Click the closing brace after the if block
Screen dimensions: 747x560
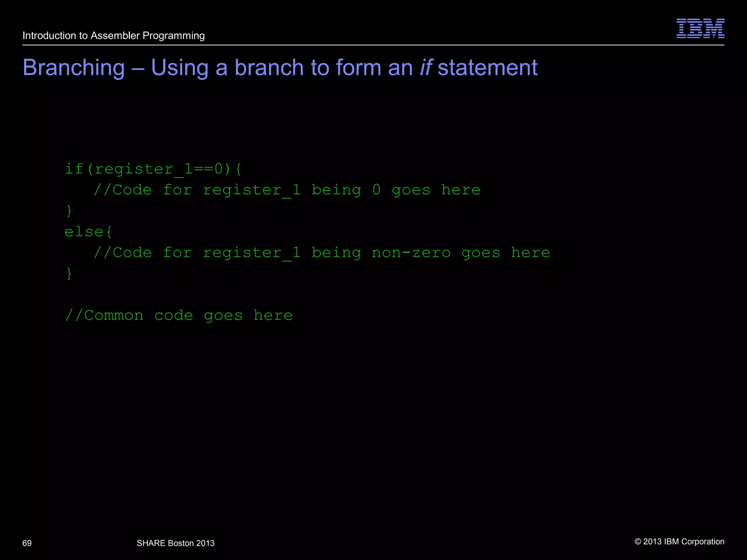pos(69,211)
